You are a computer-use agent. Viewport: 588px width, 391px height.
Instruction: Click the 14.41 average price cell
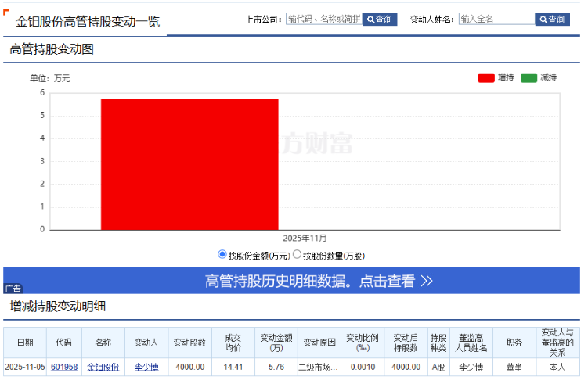coord(233,367)
